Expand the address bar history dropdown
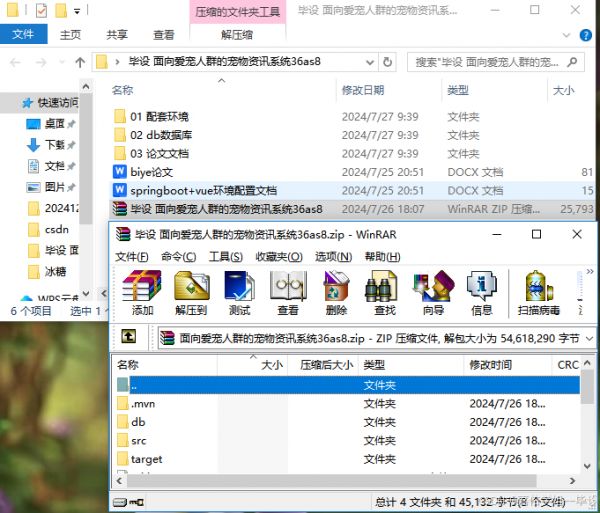Viewport: 600px width, 513px height. 370,62
